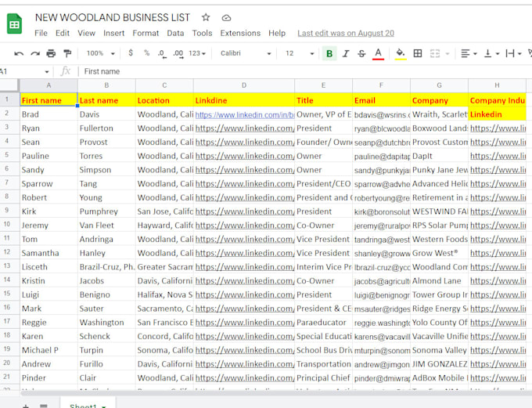Open the Company LinkedIn link in Pinder's row
Viewport: 532px width, 408px height.
pos(498,378)
